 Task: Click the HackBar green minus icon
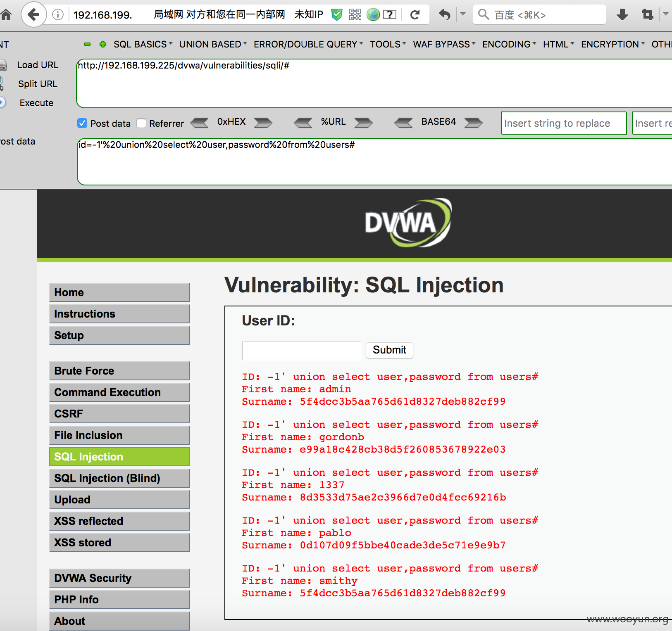[87, 44]
